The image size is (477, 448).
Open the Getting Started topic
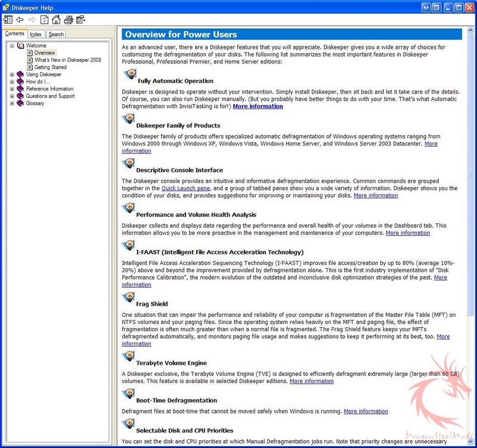50,67
